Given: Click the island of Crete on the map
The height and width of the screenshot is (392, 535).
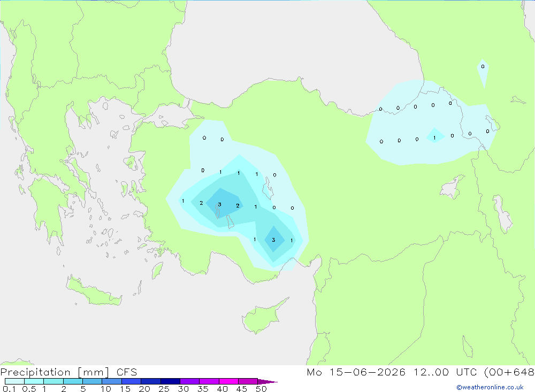Looking at the screenshot, I should click(x=94, y=291).
